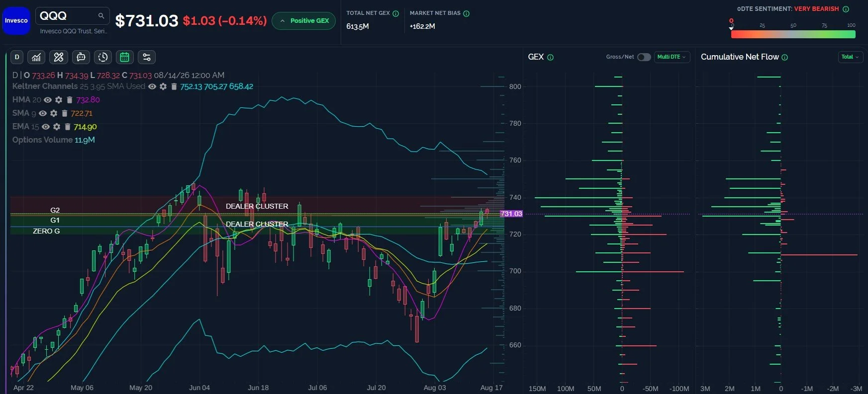Remove the HMA 20 indicator
The width and height of the screenshot is (868, 394).
[x=70, y=100]
